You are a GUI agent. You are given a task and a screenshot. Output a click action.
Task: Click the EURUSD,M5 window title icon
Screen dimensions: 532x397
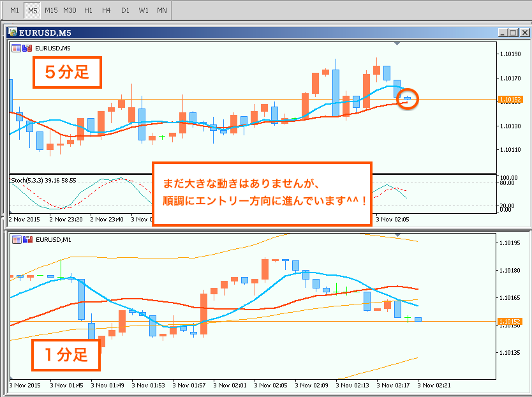[13, 33]
